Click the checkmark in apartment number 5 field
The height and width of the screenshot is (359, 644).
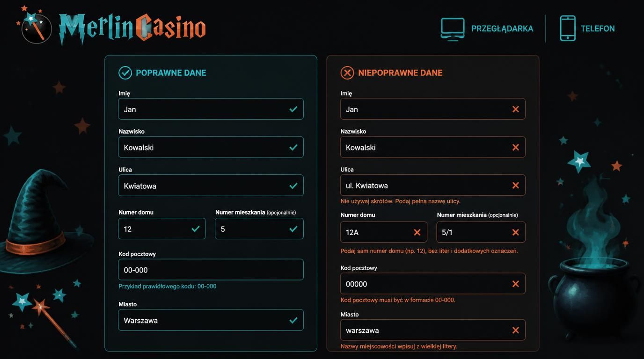tap(293, 229)
